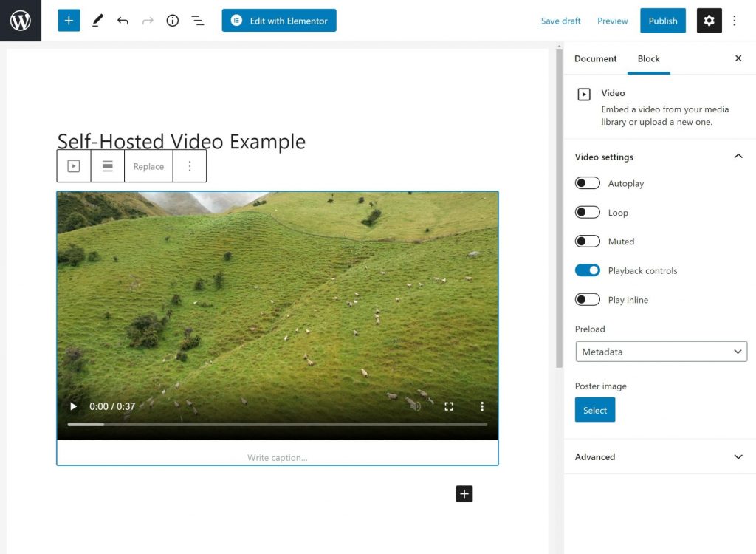Click the undo arrow icon
This screenshot has width=756, height=554.
[x=123, y=21]
